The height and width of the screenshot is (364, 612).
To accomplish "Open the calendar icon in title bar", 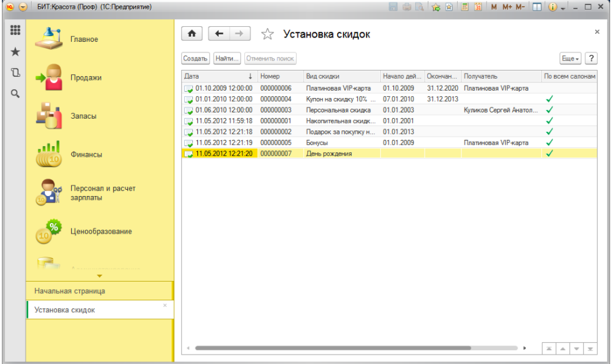I will [x=478, y=7].
